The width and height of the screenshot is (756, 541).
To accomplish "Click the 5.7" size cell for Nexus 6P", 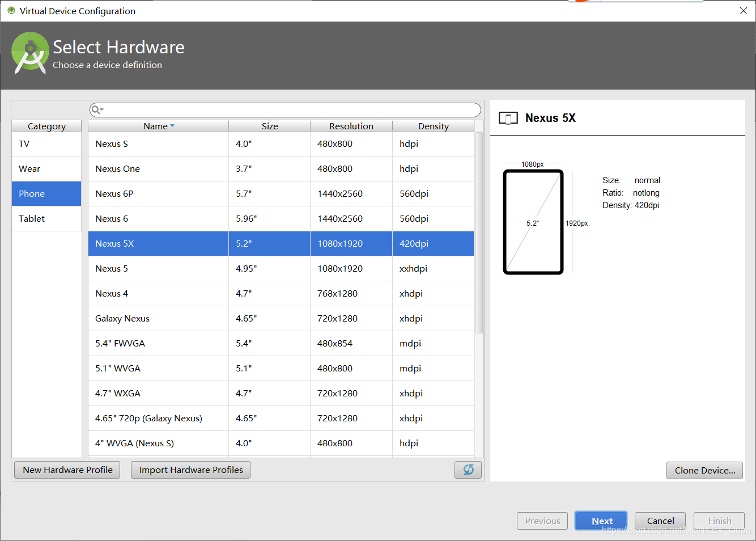I will click(270, 194).
